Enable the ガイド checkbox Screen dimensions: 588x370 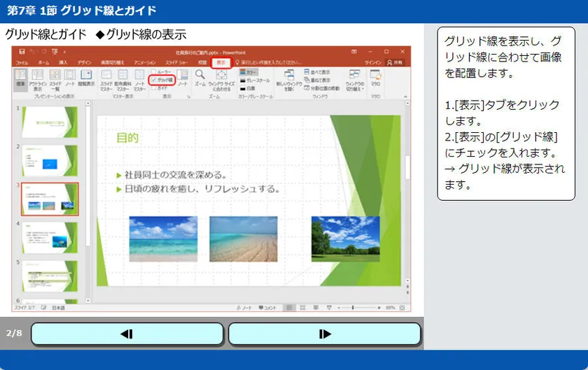pos(153,88)
